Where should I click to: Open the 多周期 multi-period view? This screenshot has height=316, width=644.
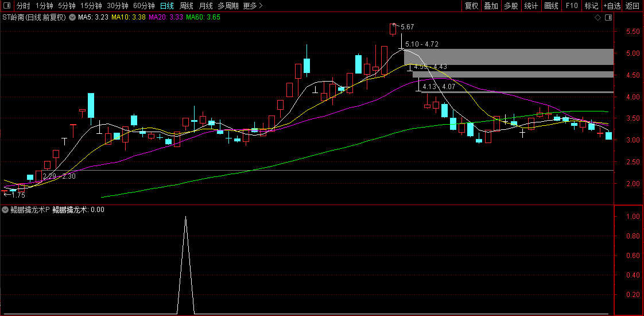point(228,6)
